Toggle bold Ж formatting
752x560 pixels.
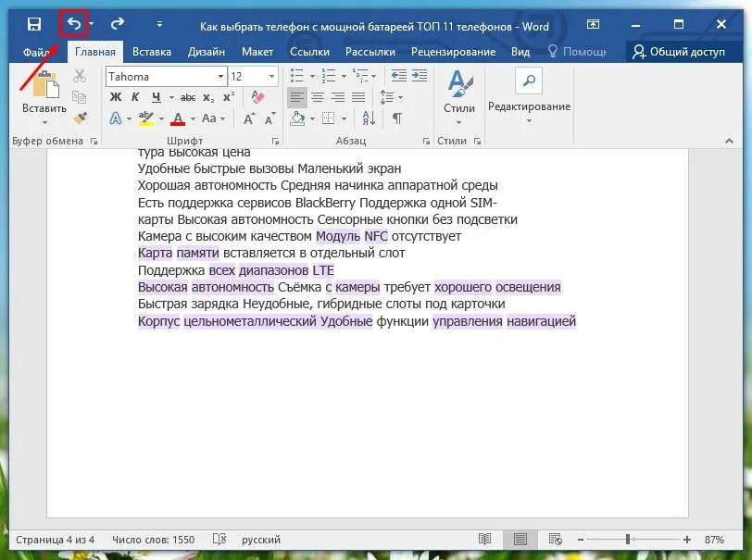pos(116,97)
